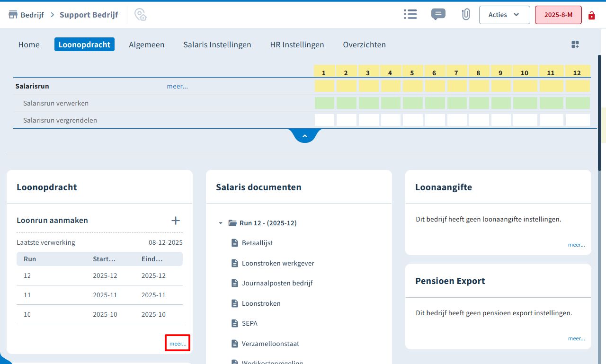This screenshot has height=364, width=606.
Task: Click the Start... column header
Action: click(104, 259)
